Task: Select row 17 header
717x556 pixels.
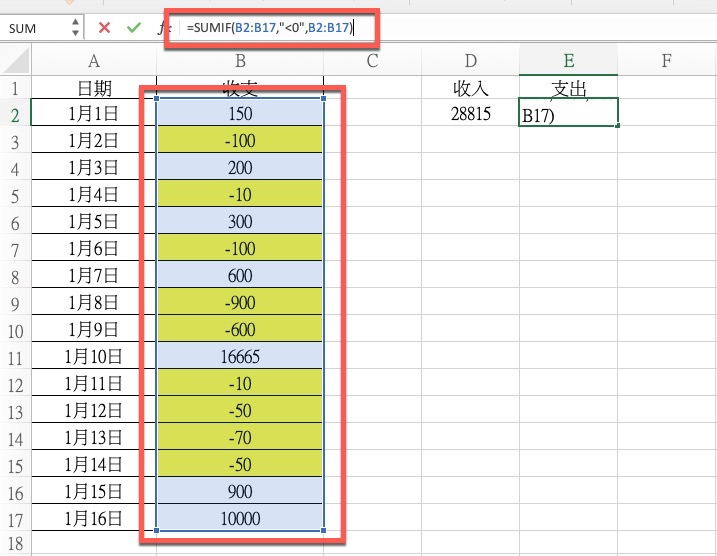Action: [x=15, y=519]
